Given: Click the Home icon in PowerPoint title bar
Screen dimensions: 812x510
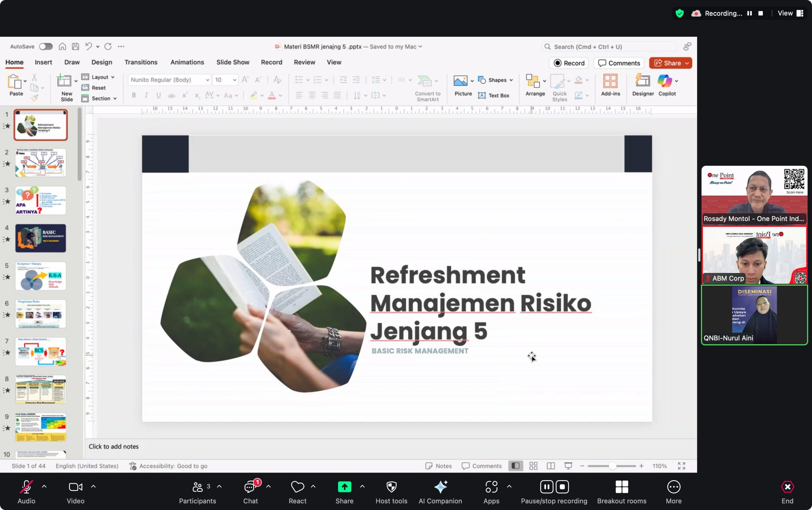Looking at the screenshot, I should (62, 47).
